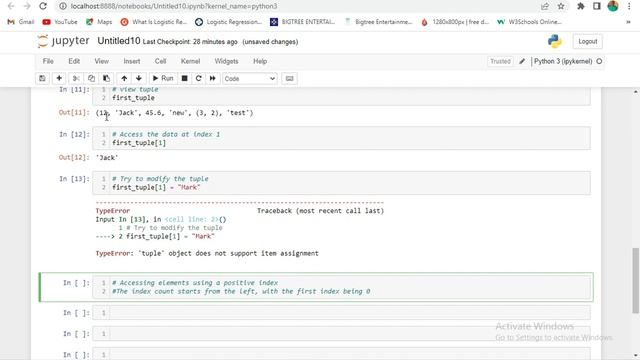Click the 'Jack' output of Out[12]
640x360 pixels.
(x=107, y=158)
